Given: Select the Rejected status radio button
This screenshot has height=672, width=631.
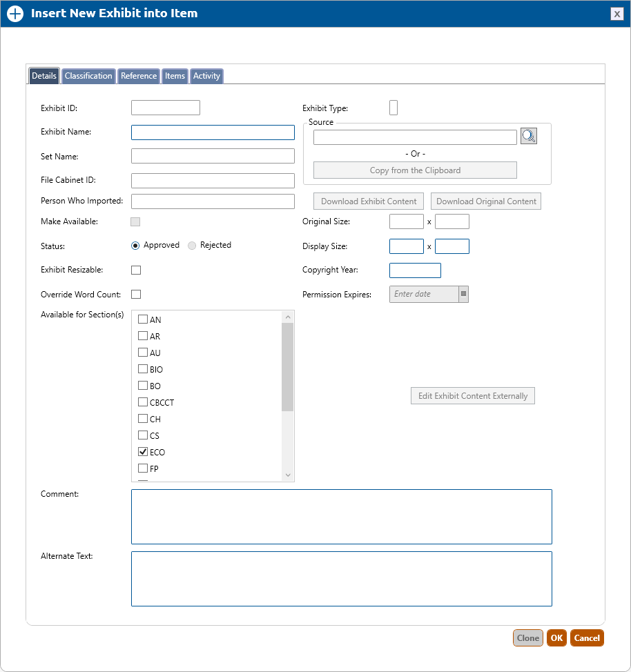Looking at the screenshot, I should 192,246.
